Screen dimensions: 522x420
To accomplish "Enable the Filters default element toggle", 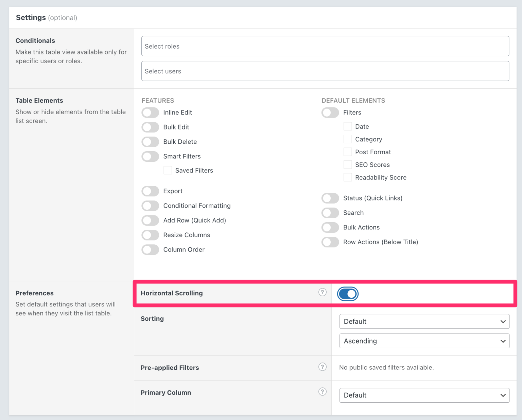I will click(330, 112).
